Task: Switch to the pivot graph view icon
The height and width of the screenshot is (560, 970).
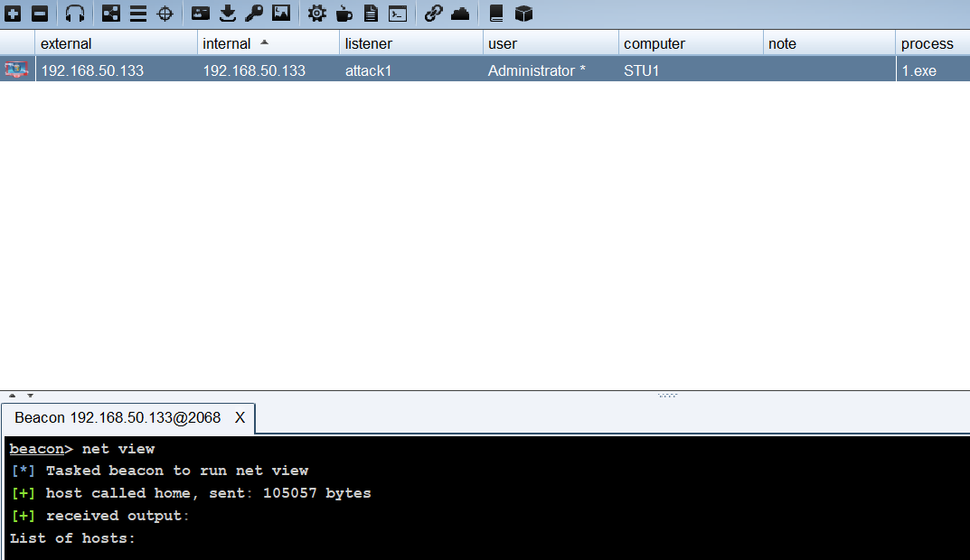Action: click(x=110, y=14)
